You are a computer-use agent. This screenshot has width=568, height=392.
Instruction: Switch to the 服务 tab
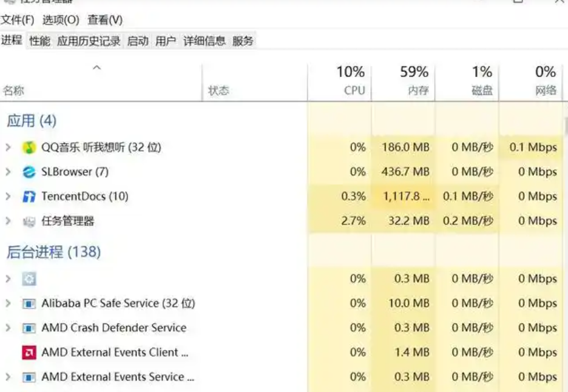click(243, 41)
